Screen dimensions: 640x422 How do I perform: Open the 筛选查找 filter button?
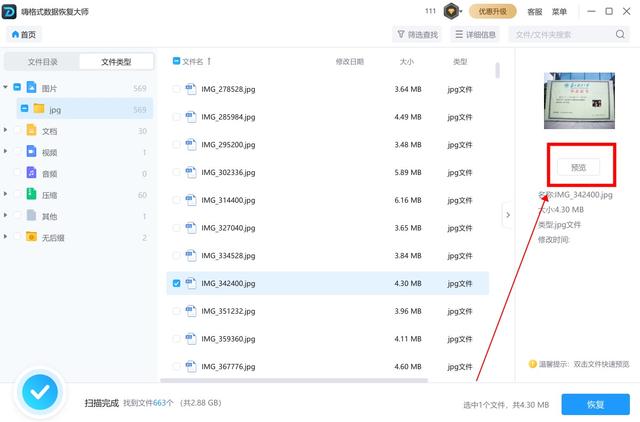point(417,35)
